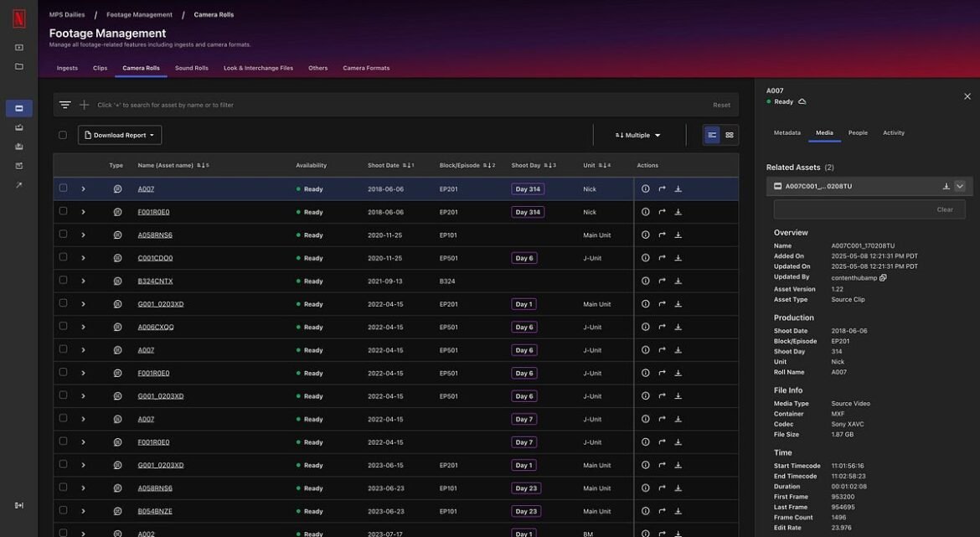This screenshot has width=980, height=537.
Task: Click the info icon in A007 row actions
Action: 645,188
